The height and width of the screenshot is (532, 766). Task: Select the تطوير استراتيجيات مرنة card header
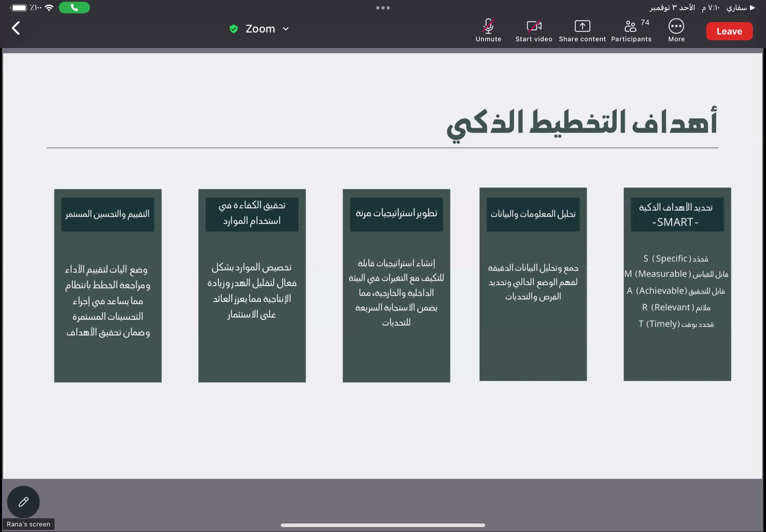[x=396, y=214]
